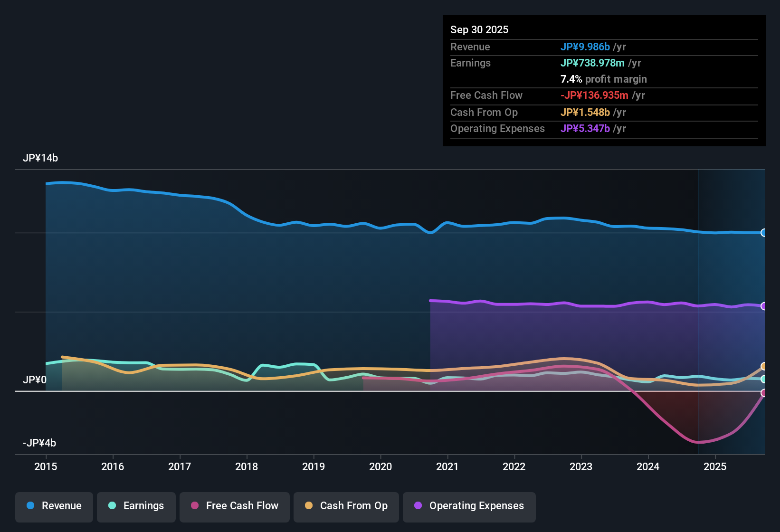Click the JP¥9.986b revenue value
The width and height of the screenshot is (780, 532).
[586, 47]
